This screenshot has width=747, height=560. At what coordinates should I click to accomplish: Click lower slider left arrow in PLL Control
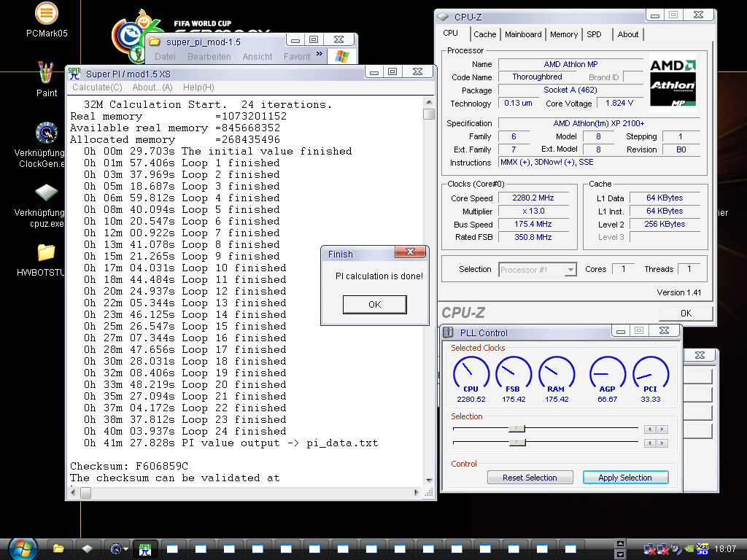pyautogui.click(x=650, y=443)
